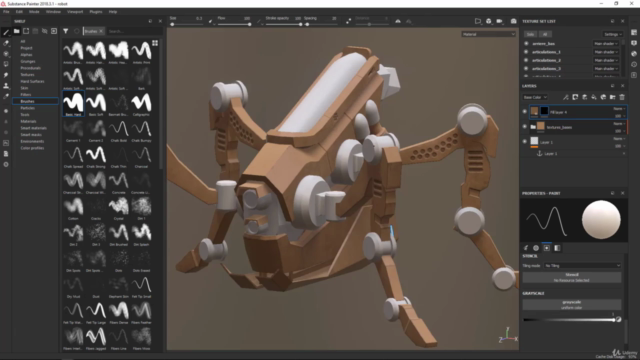Click the Flow slider in top toolbar
The image size is (640, 360).
click(234, 24)
